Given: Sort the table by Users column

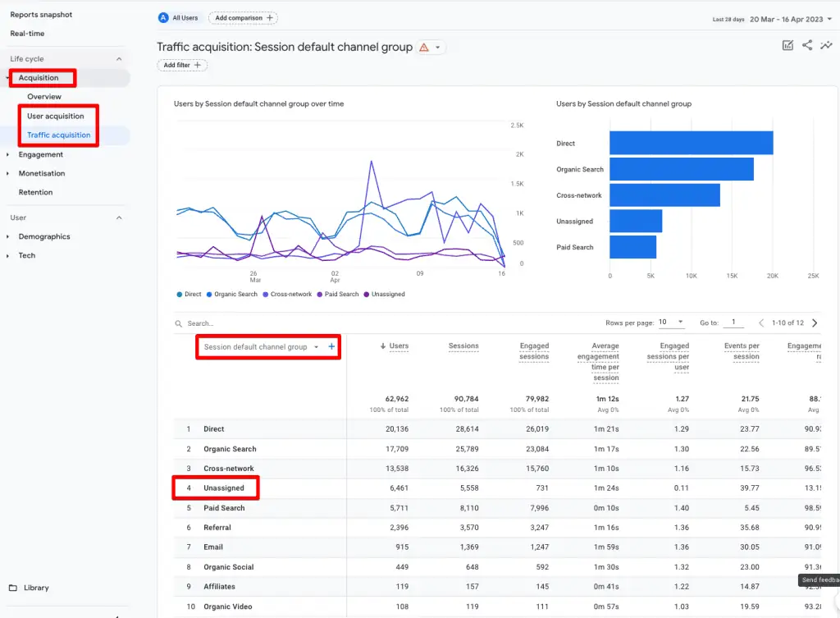Looking at the screenshot, I should tap(395, 346).
